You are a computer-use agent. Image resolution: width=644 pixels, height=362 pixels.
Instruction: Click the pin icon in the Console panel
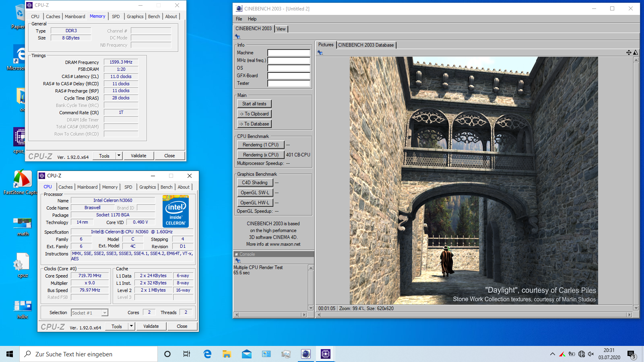coord(238,261)
